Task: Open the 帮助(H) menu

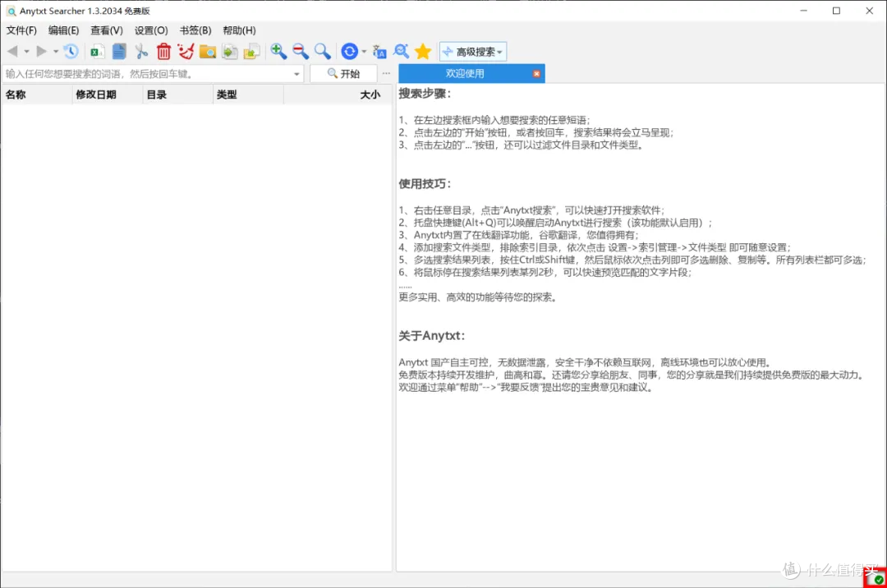Action: click(239, 30)
